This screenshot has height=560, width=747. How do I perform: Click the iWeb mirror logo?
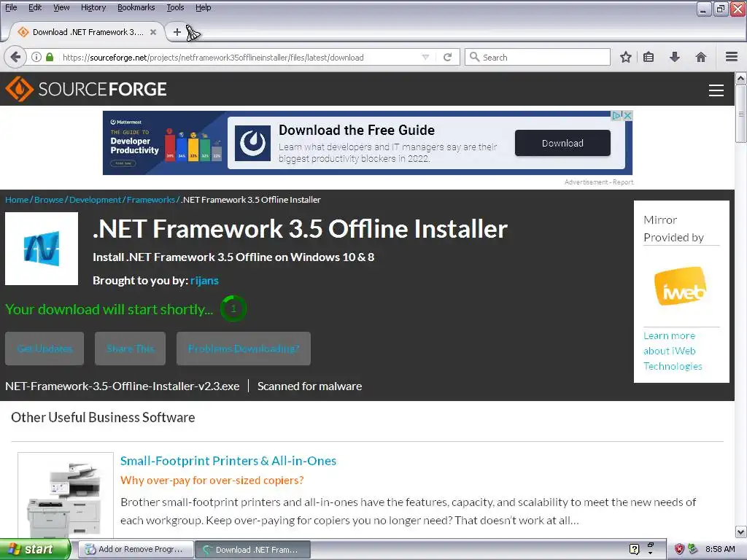pos(681,286)
